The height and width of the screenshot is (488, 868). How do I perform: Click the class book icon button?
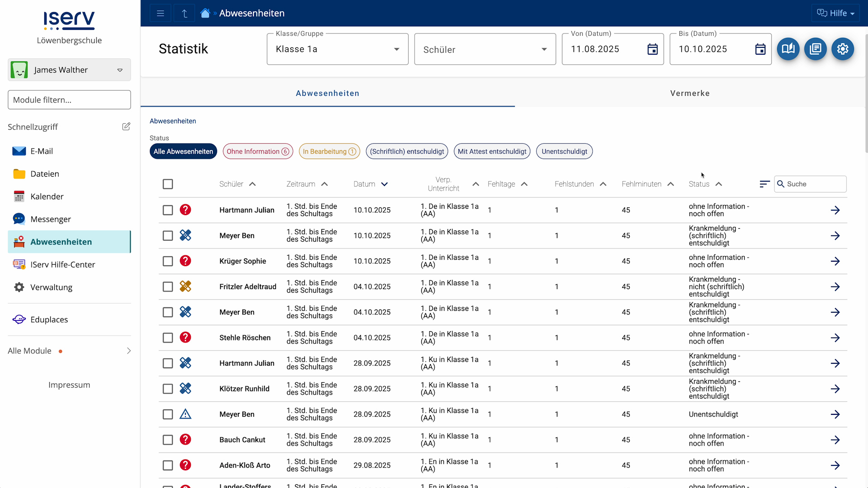(788, 49)
